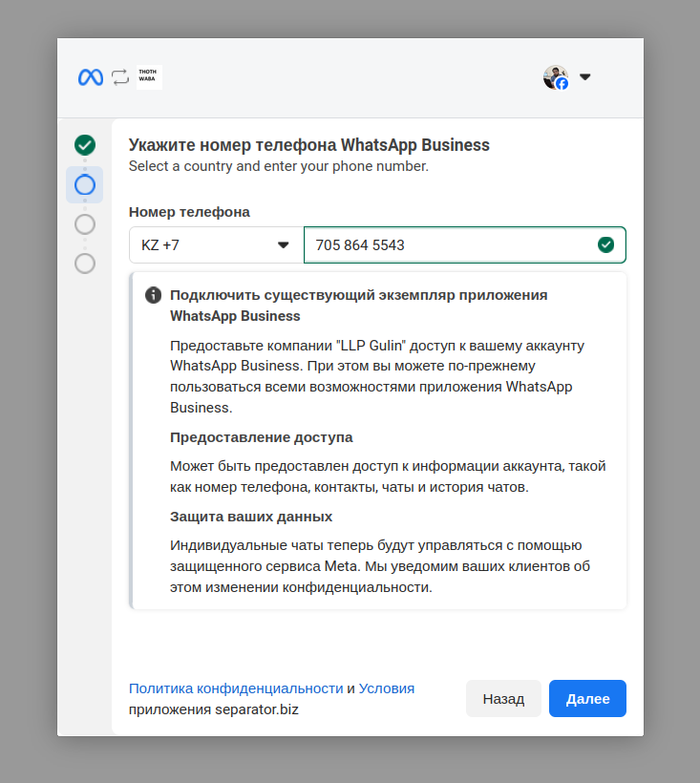Screen dimensions: 700x783
Task: Click the Назад button
Action: [x=504, y=699]
